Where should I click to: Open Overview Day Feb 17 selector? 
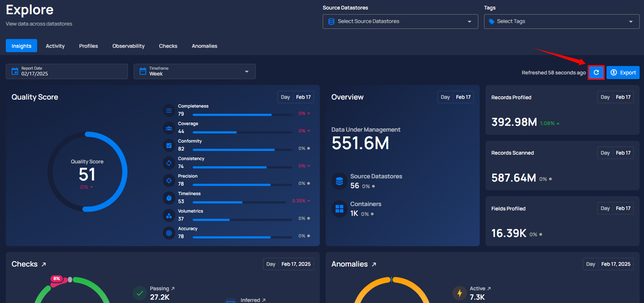[x=456, y=97]
